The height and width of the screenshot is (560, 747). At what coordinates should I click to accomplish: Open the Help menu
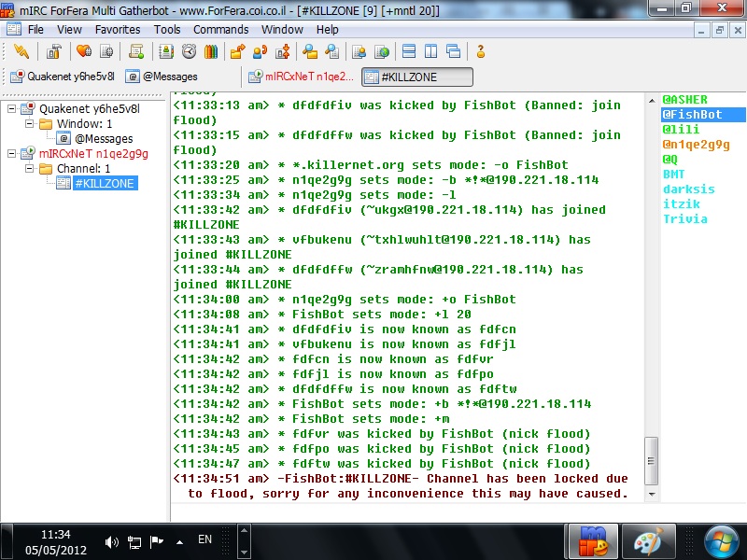click(x=328, y=30)
